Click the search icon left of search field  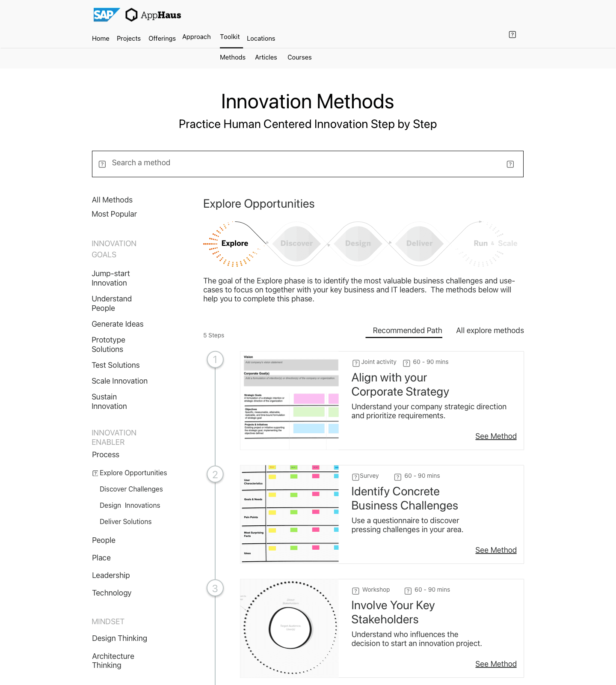102,164
